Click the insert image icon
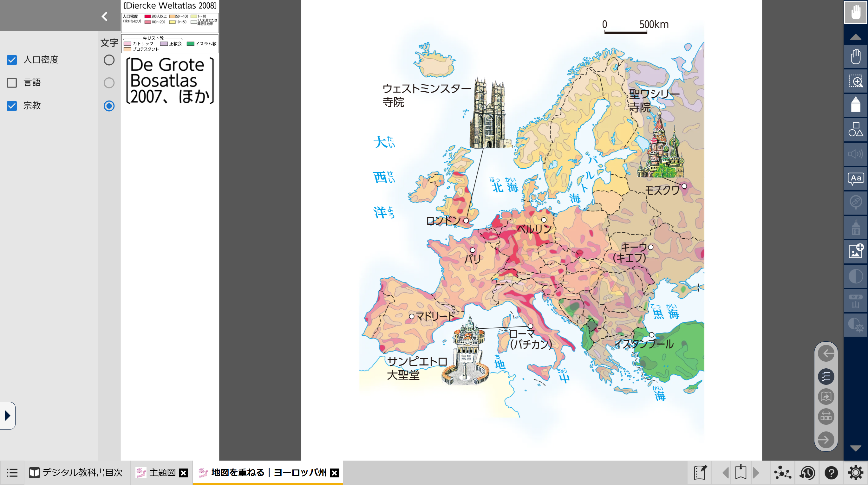This screenshot has width=868, height=485. click(x=855, y=251)
